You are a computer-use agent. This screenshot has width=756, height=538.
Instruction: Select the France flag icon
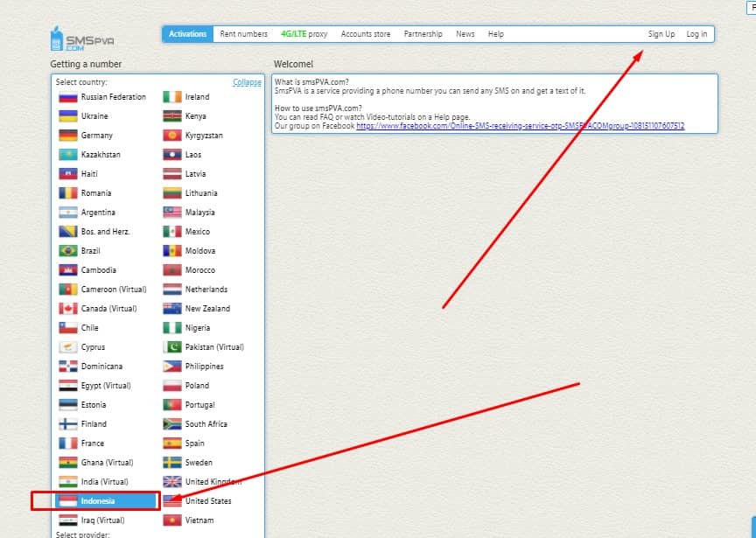(x=68, y=444)
